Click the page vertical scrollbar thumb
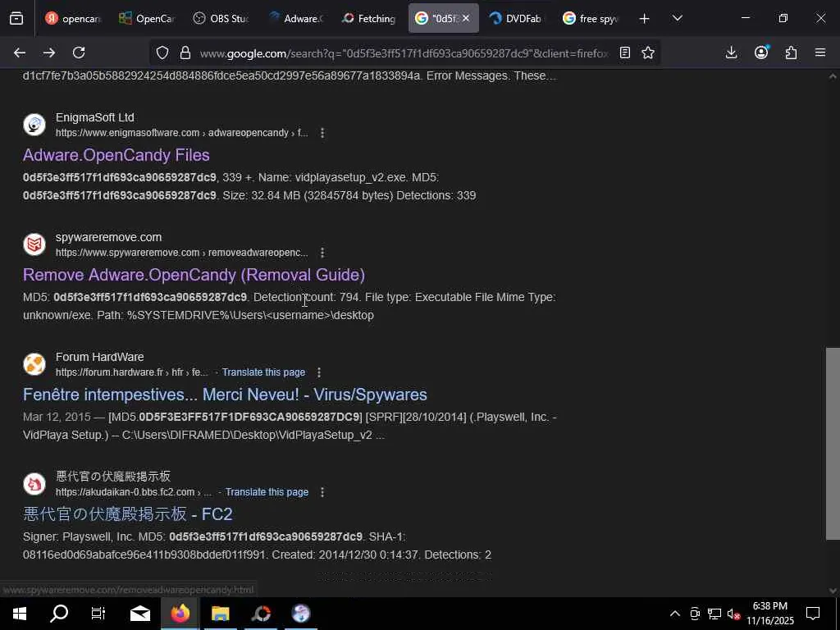840x630 pixels. click(833, 444)
